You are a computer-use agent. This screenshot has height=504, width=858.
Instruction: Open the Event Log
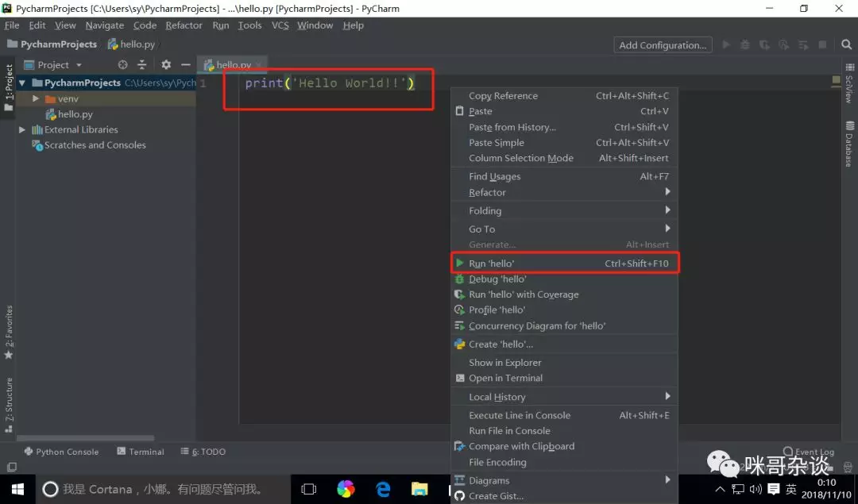809,452
